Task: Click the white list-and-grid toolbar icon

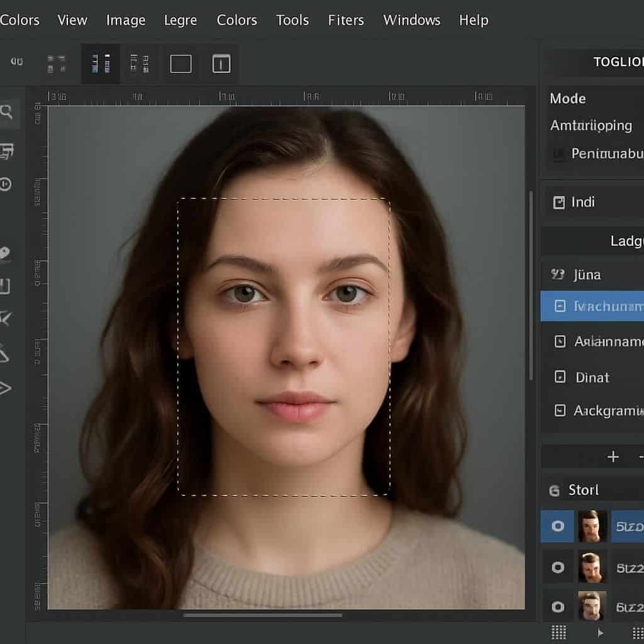Action: [x=140, y=64]
